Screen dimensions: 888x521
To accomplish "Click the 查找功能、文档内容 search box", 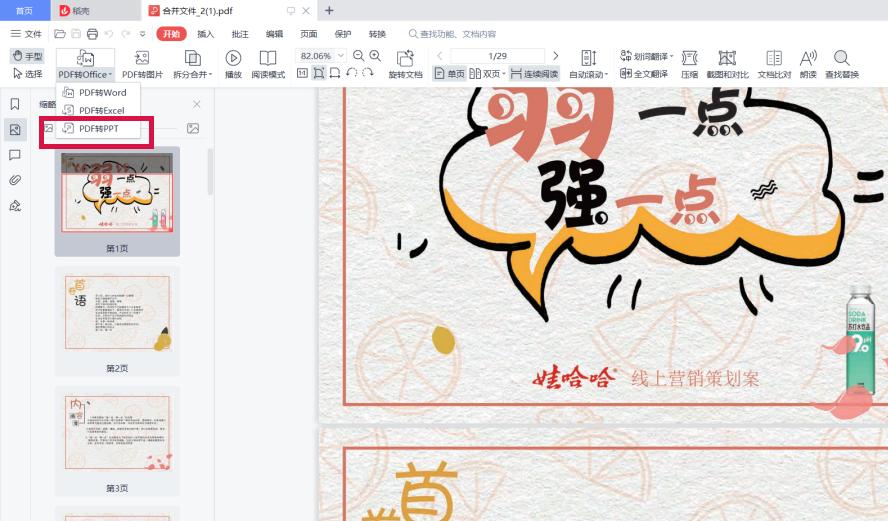I will 452,34.
